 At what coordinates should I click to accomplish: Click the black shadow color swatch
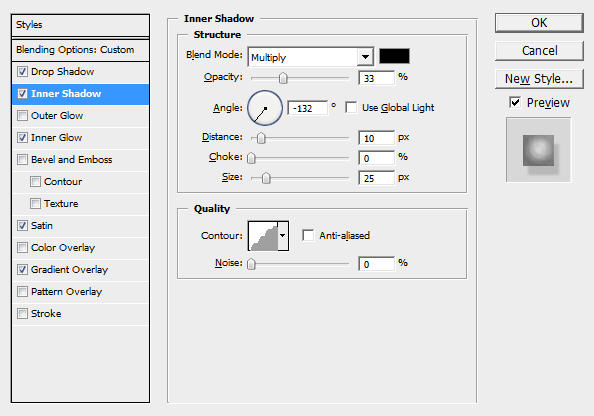[x=394, y=56]
